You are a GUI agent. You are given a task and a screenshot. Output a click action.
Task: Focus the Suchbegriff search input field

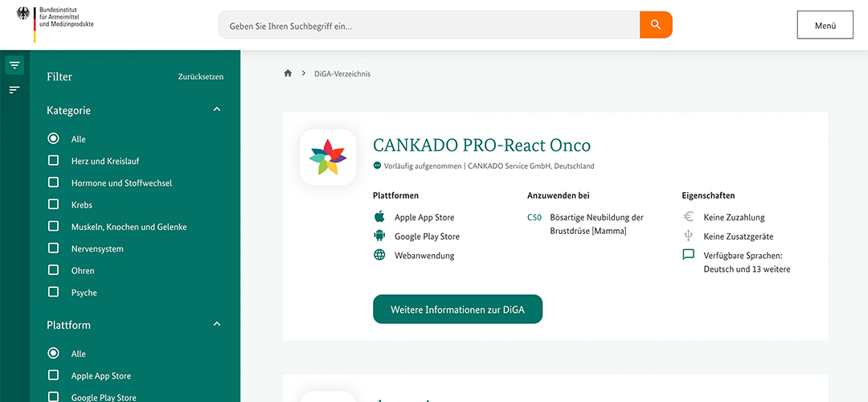pyautogui.click(x=429, y=25)
